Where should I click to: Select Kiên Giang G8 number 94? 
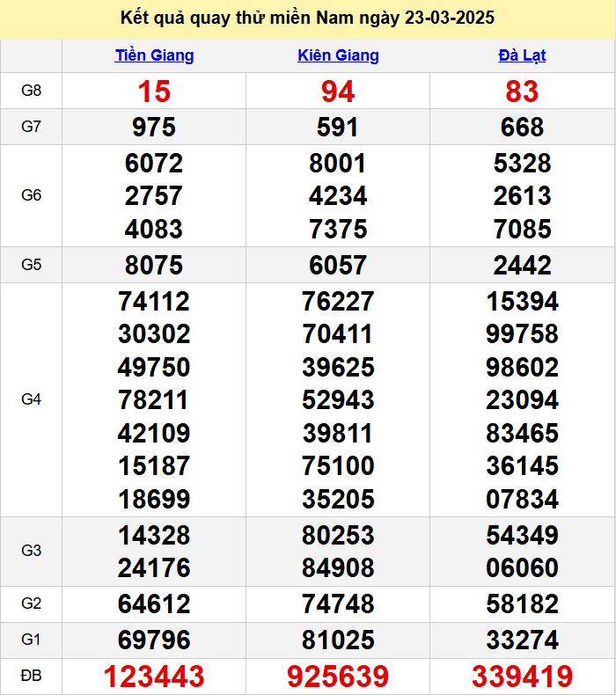coord(338,91)
